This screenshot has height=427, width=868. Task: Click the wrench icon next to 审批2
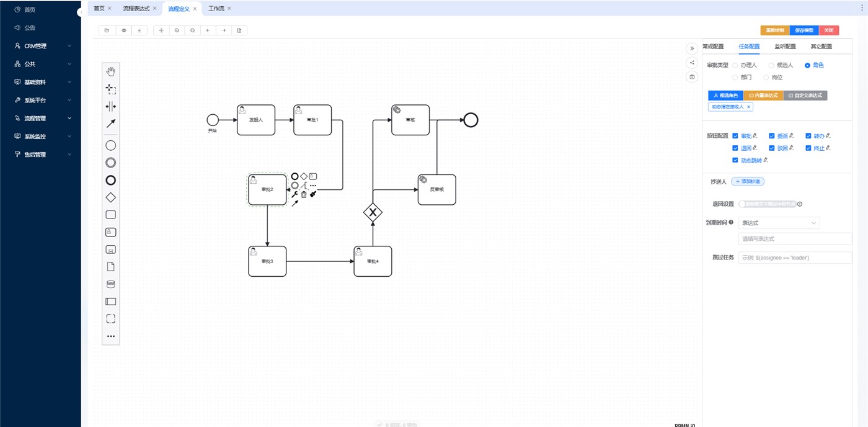point(294,194)
